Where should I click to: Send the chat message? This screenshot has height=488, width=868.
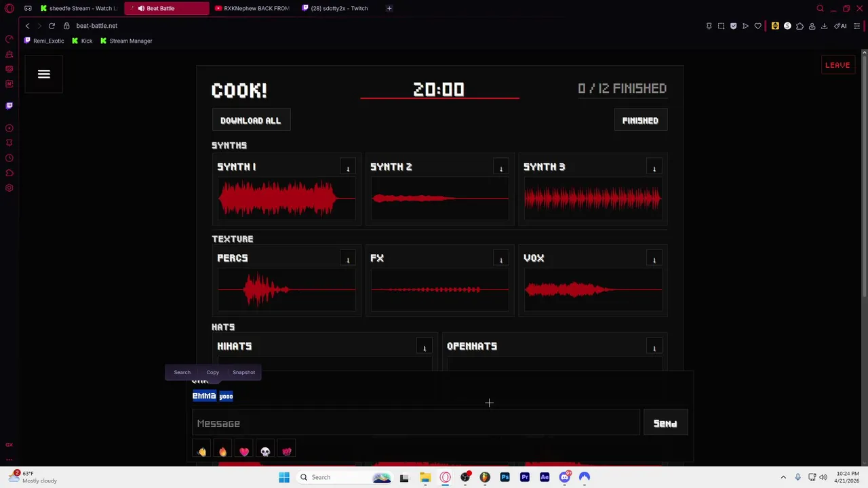coord(665,424)
